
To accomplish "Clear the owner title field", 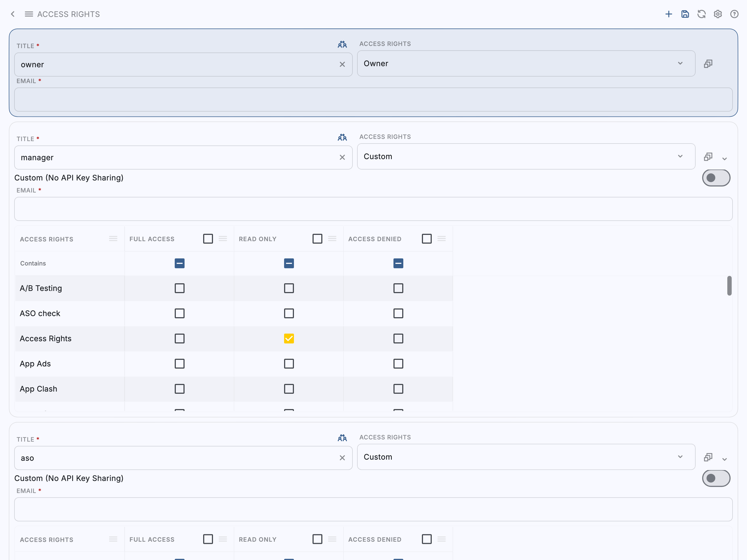I will point(342,65).
